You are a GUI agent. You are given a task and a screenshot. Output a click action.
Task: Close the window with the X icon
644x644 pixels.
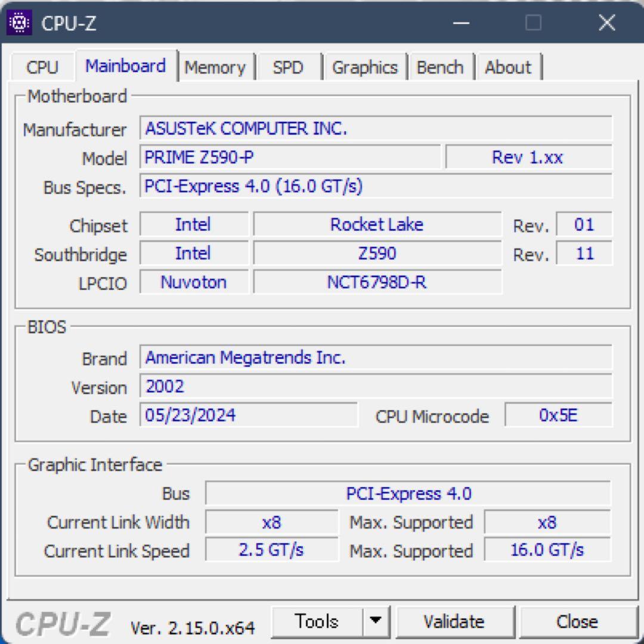tap(606, 23)
